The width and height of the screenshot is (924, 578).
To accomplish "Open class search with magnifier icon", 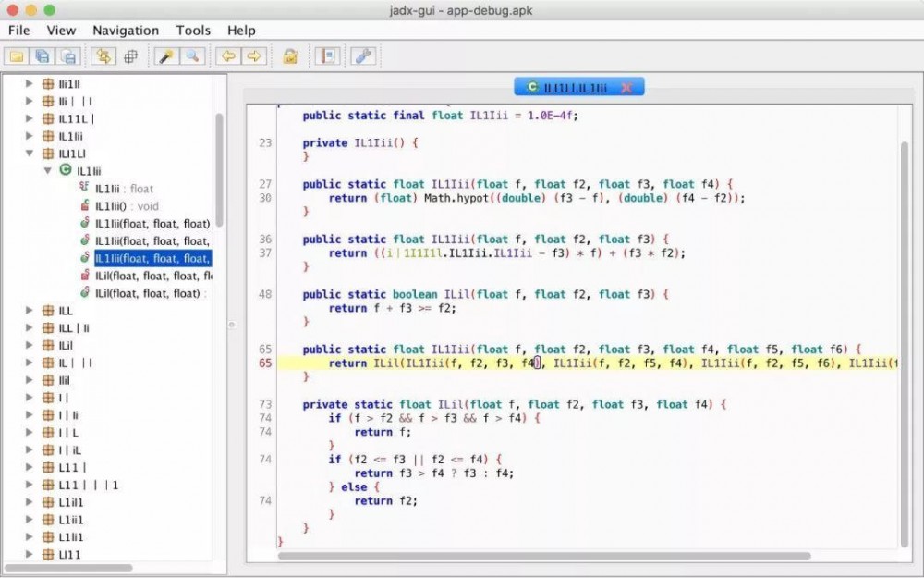I will tap(192, 56).
